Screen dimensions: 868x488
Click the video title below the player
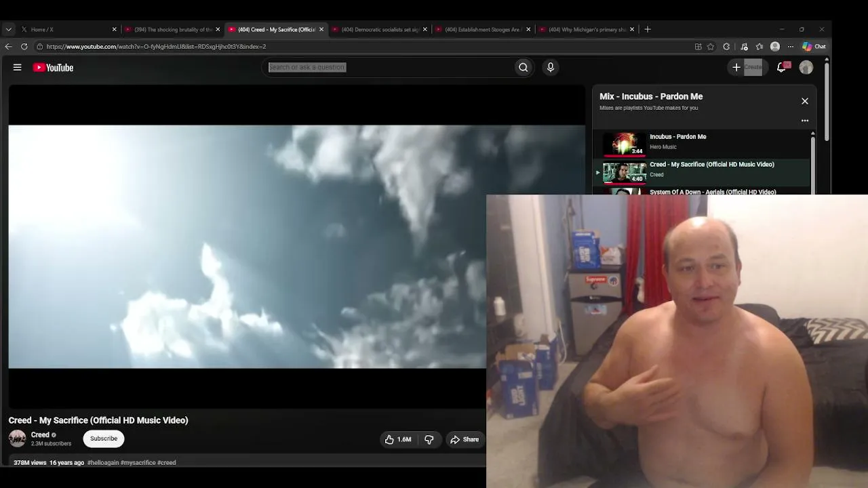point(98,420)
